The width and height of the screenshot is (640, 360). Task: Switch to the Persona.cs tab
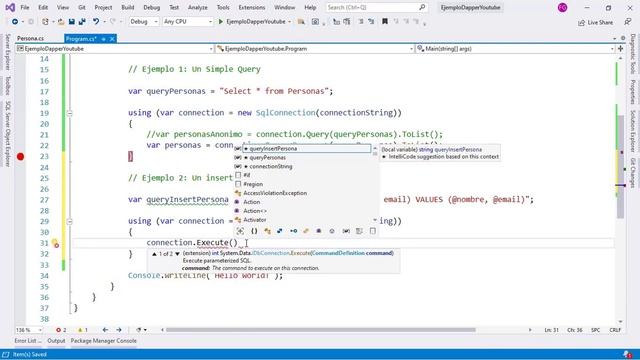pyautogui.click(x=31, y=39)
